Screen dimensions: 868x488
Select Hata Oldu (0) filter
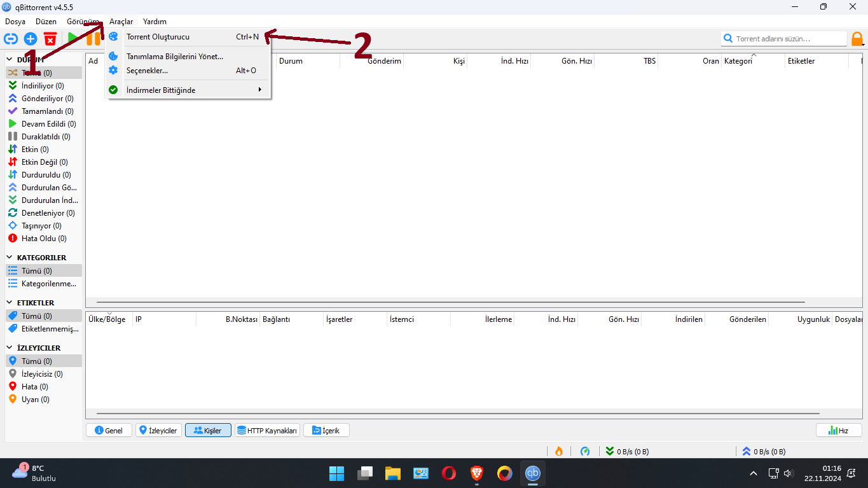tap(43, 239)
